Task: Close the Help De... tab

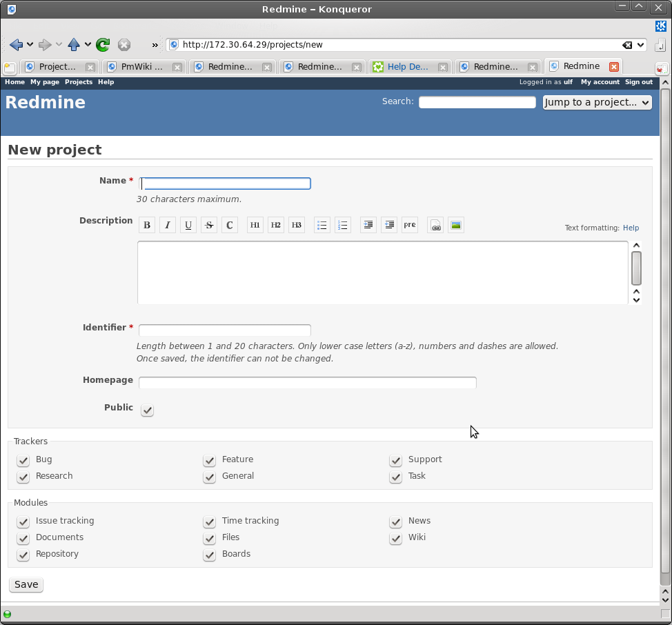Action: (443, 67)
